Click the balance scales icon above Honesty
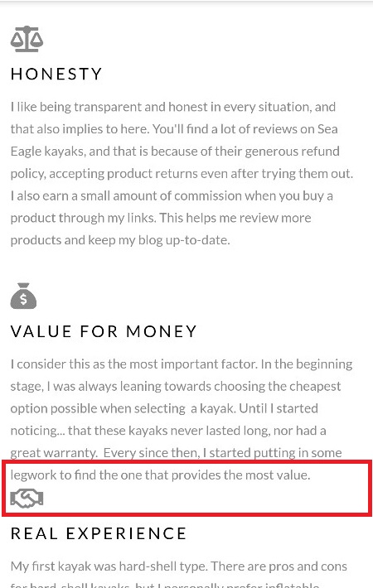 tap(27, 39)
